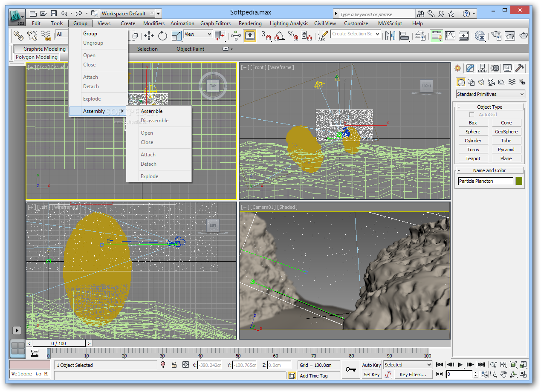Image resolution: width=541 pixels, height=392 pixels.
Task: Select the Space Warps category icon
Action: [512, 82]
